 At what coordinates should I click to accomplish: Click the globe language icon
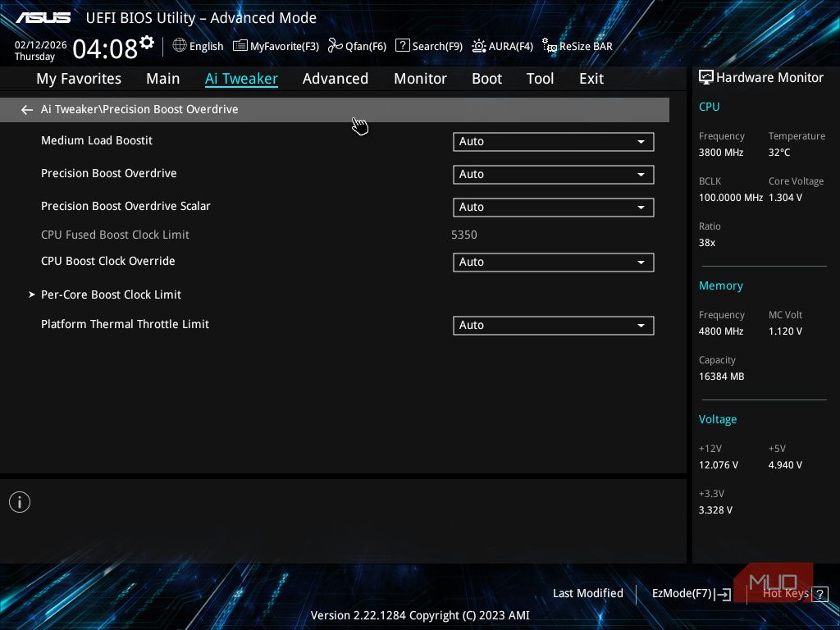point(180,46)
